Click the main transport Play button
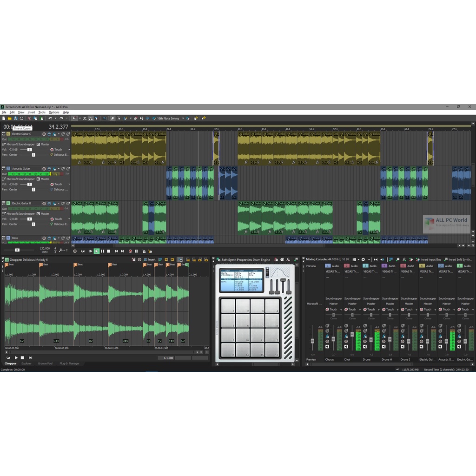Screen dimensions: 476x476 [96, 251]
